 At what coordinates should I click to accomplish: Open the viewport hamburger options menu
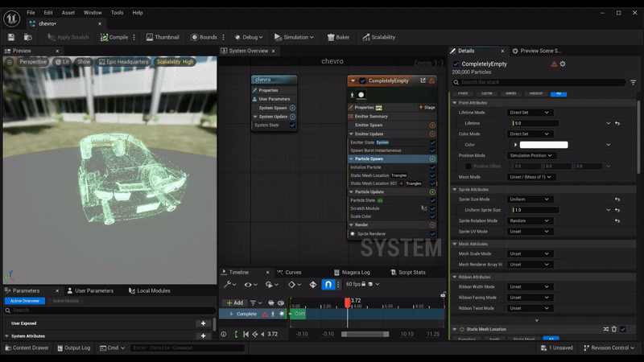pyautogui.click(x=9, y=62)
